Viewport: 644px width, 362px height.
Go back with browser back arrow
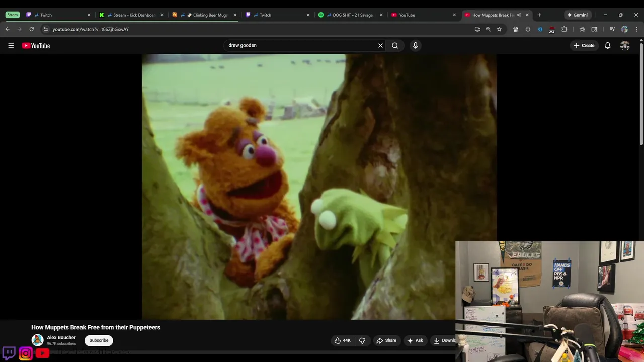[8, 29]
